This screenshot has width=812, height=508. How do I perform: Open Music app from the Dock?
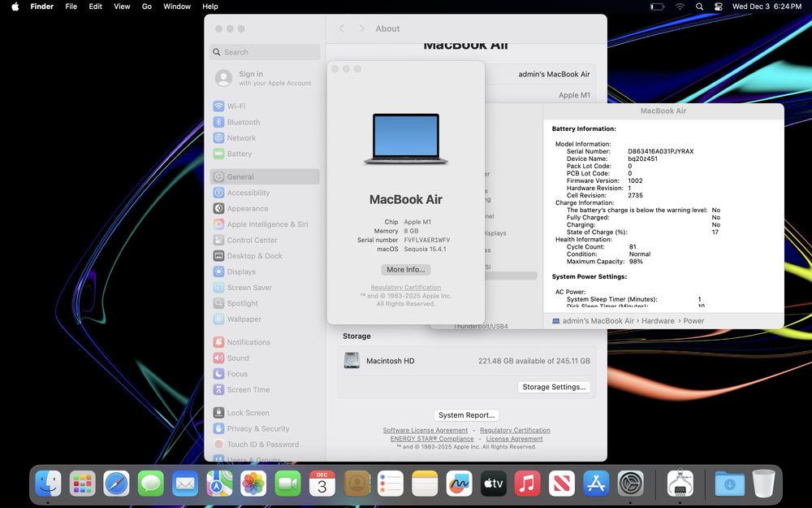(527, 484)
